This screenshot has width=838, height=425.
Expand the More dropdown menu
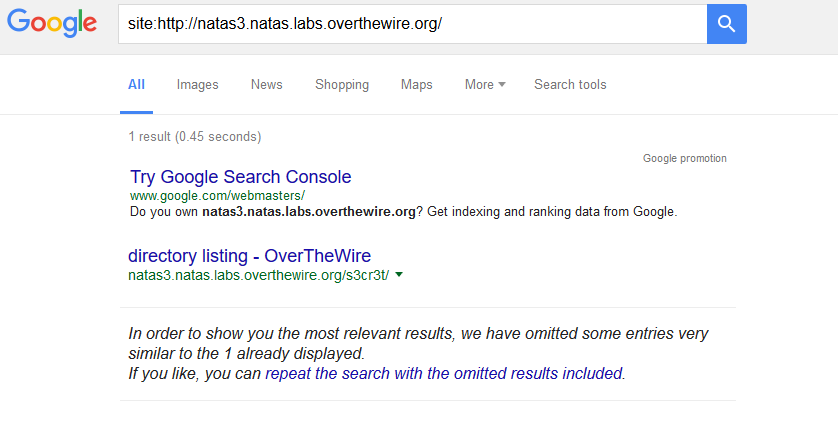click(x=485, y=84)
